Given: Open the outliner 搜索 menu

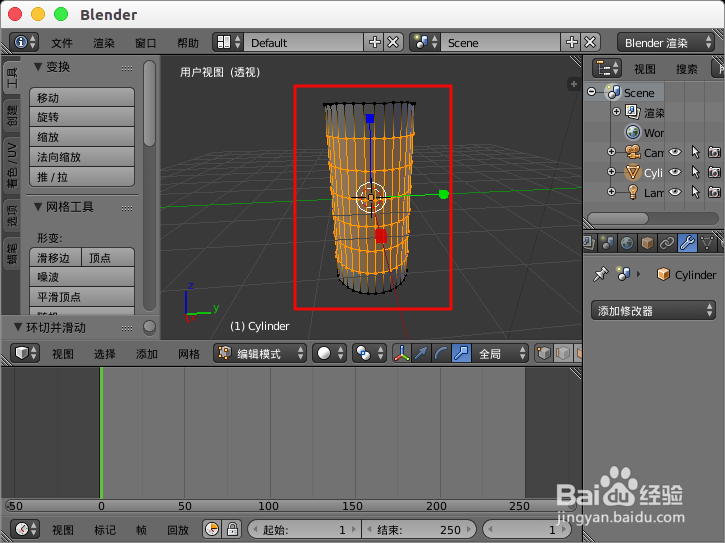Looking at the screenshot, I should point(687,69).
